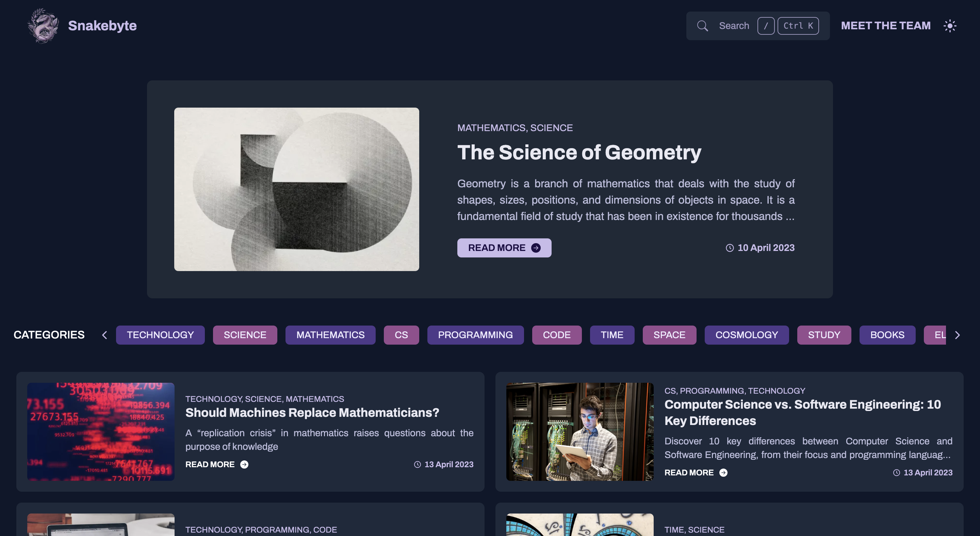This screenshot has height=536, width=980.
Task: Select the CS category
Action: (x=402, y=335)
